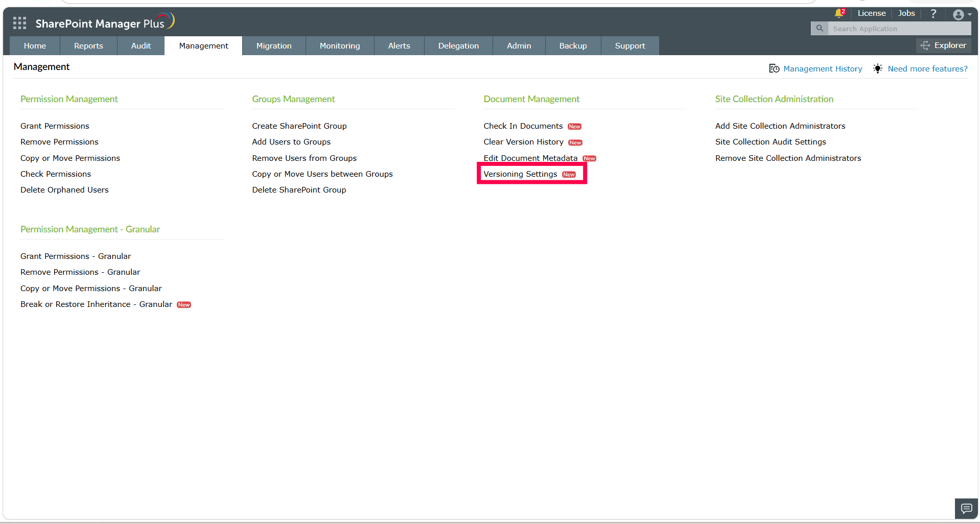Open Add Site Collection Administrators
Image resolution: width=980 pixels, height=524 pixels.
(x=780, y=126)
